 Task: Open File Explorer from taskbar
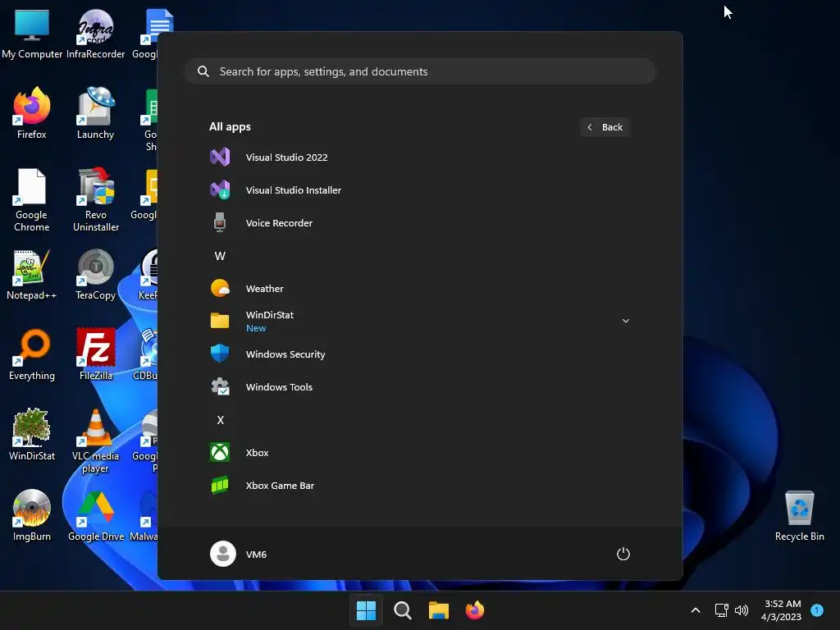tap(439, 610)
